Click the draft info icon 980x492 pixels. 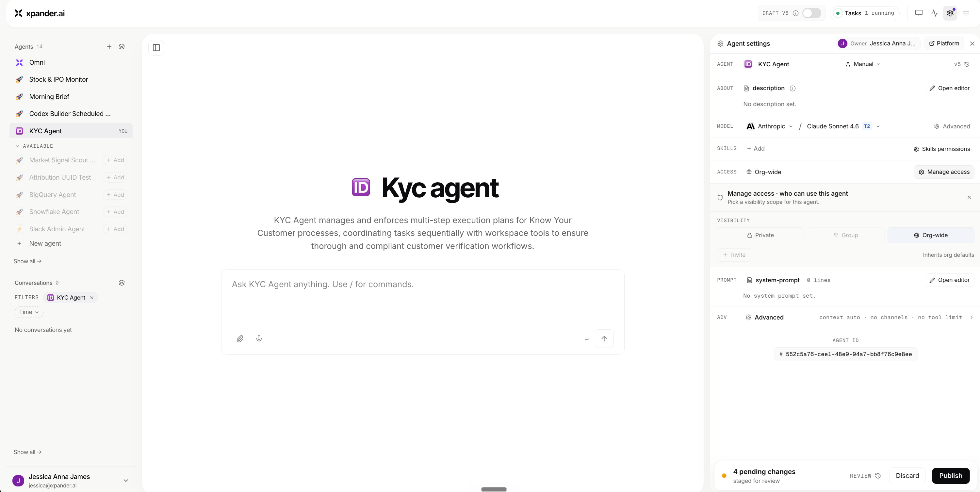pos(795,13)
